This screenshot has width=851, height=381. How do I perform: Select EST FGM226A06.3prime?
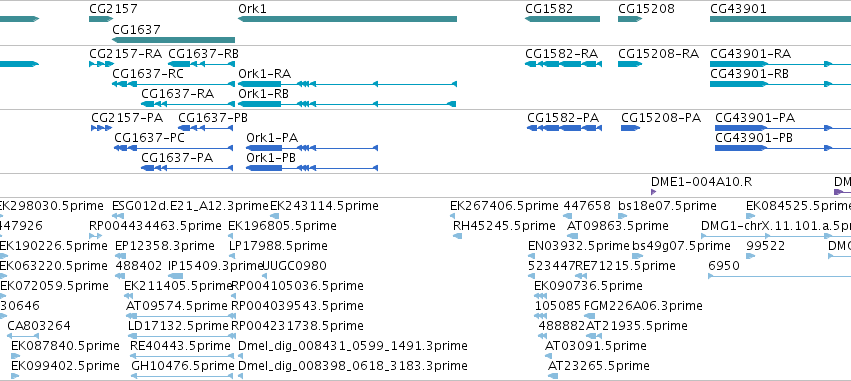pos(643,306)
